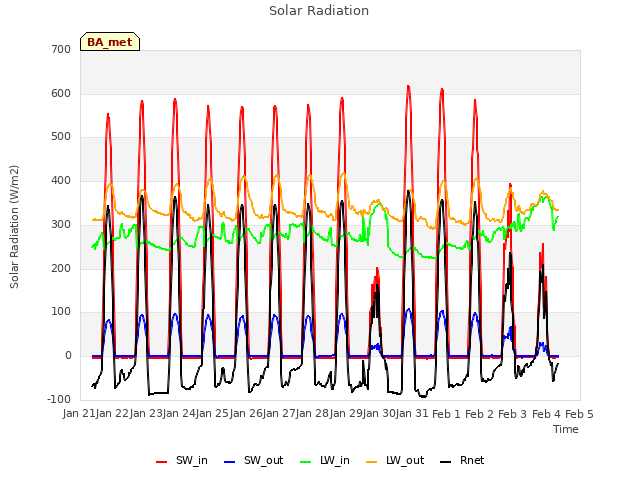
Task: Click the last SW_in peak on Feb 3
Action: (x=543, y=244)
